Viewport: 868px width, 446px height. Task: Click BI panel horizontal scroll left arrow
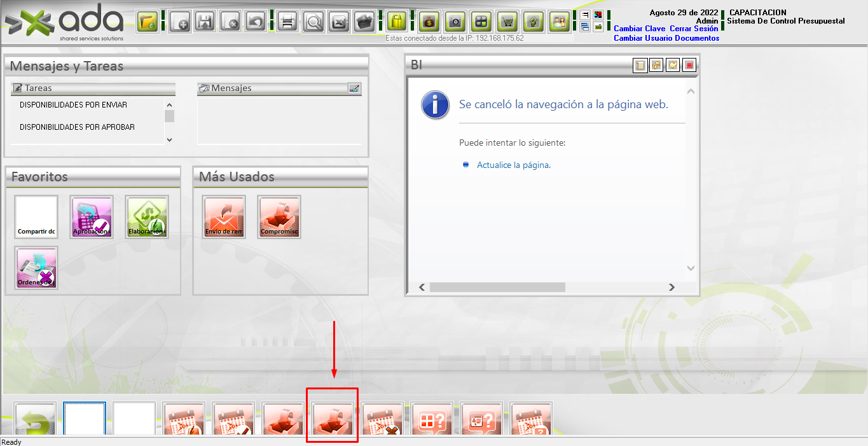pos(422,288)
